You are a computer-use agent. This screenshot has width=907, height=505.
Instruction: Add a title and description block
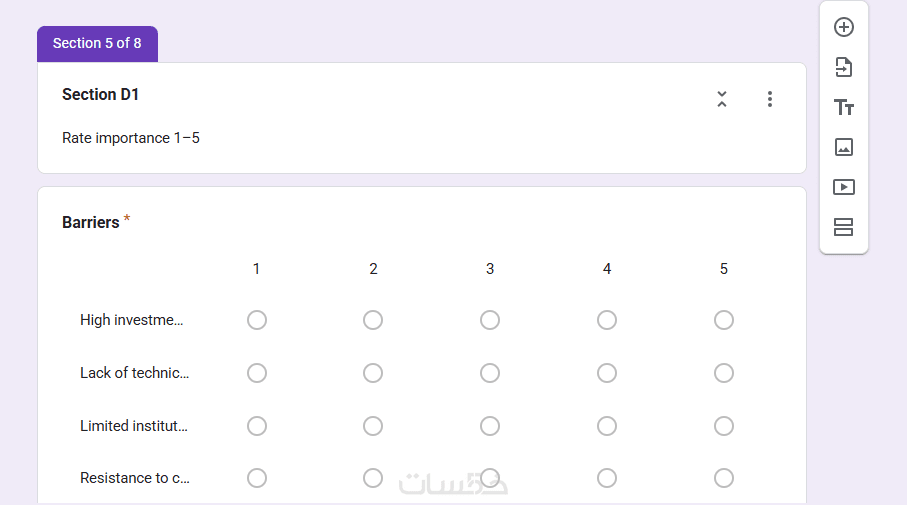click(x=843, y=107)
